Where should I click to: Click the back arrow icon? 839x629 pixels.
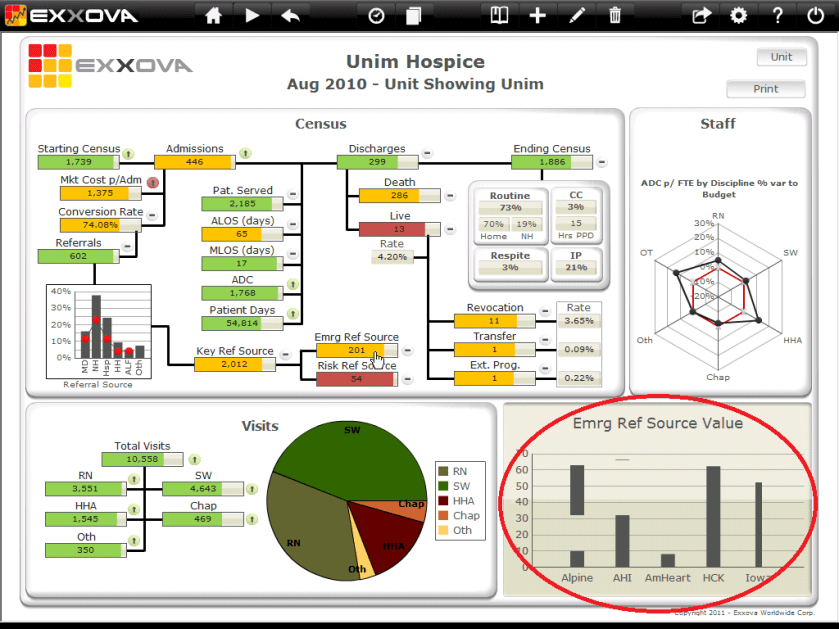[290, 15]
